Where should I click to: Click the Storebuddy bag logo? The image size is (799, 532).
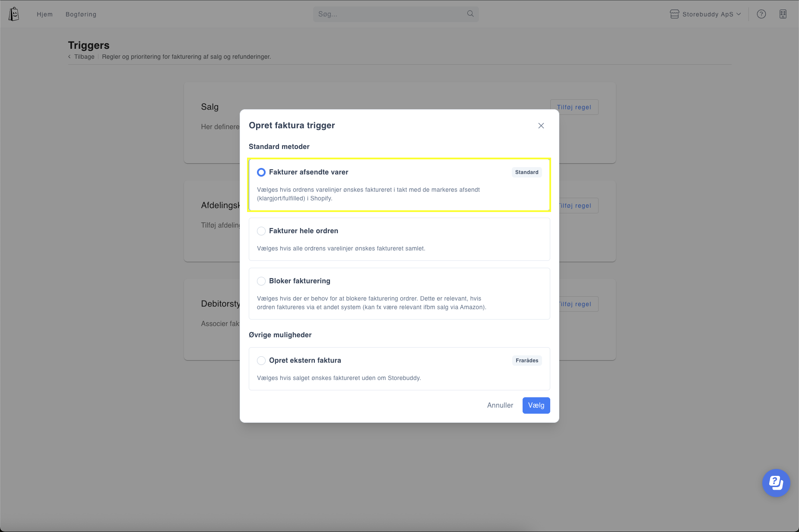[14, 14]
